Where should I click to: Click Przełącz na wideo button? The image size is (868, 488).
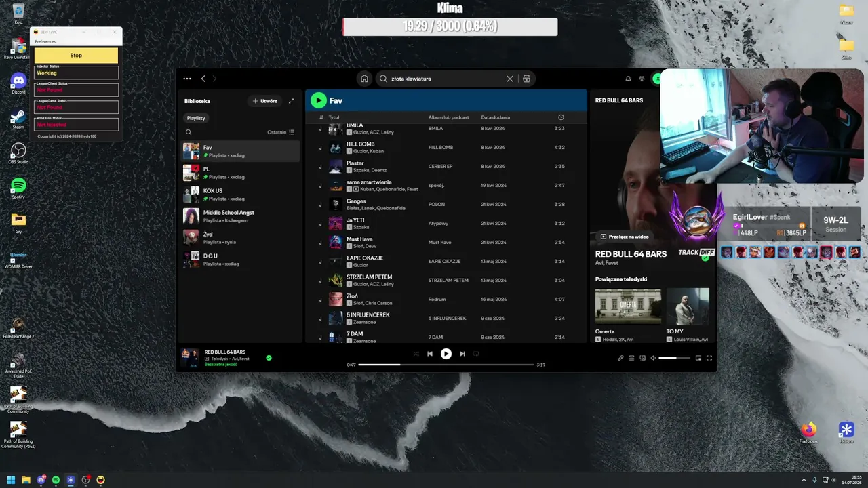[x=625, y=237]
